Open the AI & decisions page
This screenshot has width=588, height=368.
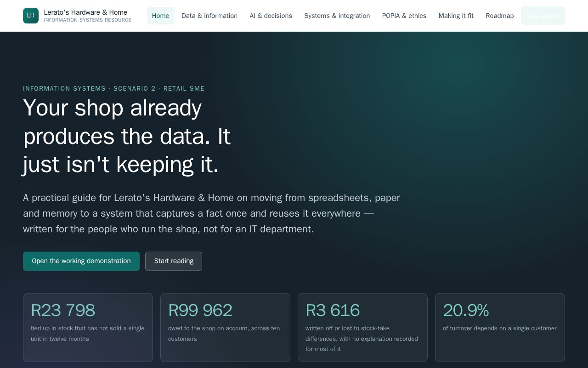tap(271, 16)
